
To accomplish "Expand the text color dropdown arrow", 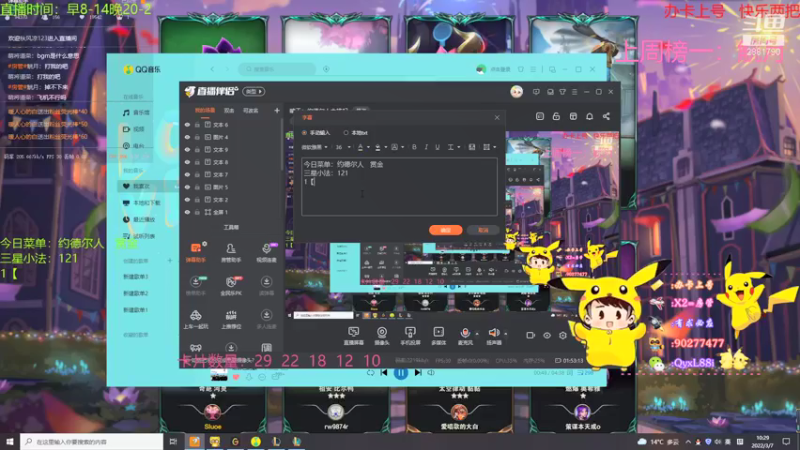I will [x=368, y=147].
